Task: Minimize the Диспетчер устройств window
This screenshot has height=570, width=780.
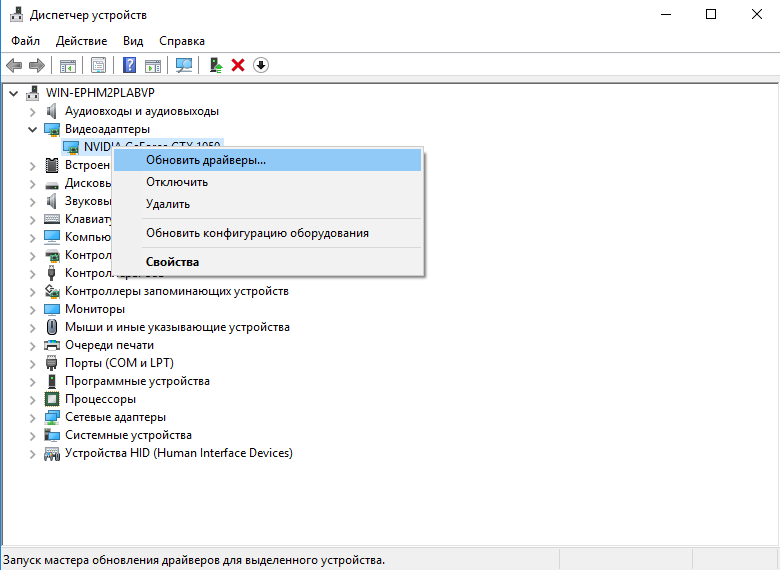Action: tap(666, 14)
